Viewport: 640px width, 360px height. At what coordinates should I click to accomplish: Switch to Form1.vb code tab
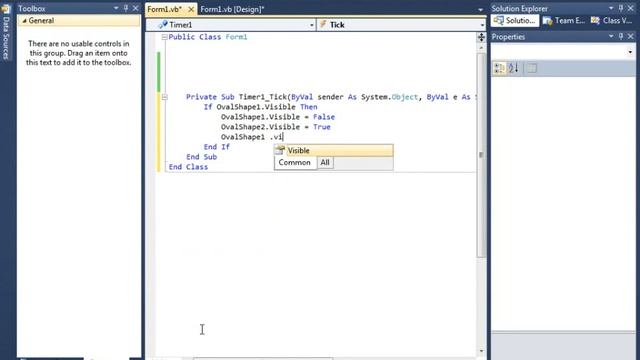pos(164,9)
